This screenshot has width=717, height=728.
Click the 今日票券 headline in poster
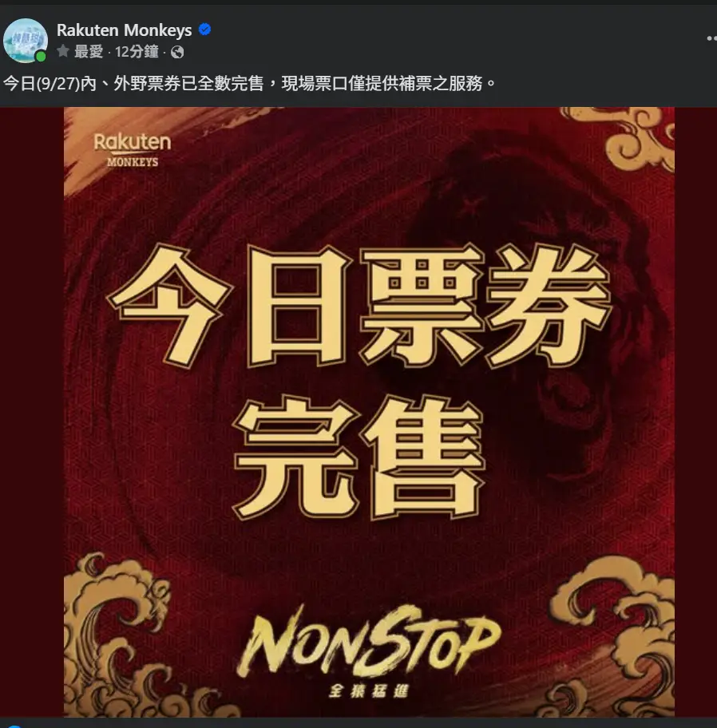pyautogui.click(x=358, y=306)
